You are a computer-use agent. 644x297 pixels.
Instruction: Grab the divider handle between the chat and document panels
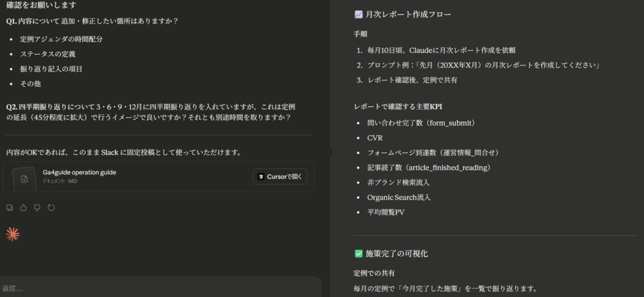tap(331, 151)
